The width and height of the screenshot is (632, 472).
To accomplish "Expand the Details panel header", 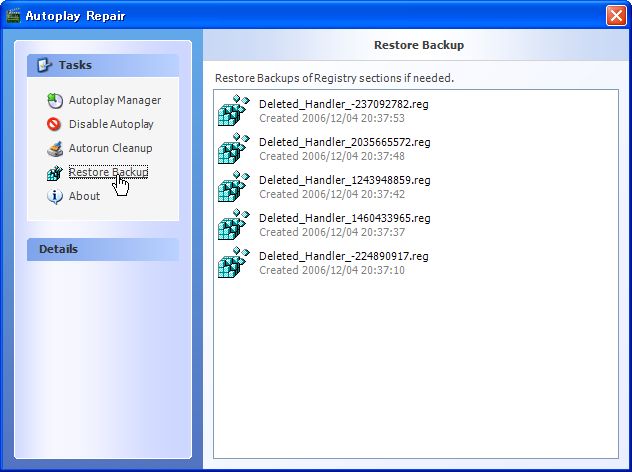I will (x=103, y=249).
